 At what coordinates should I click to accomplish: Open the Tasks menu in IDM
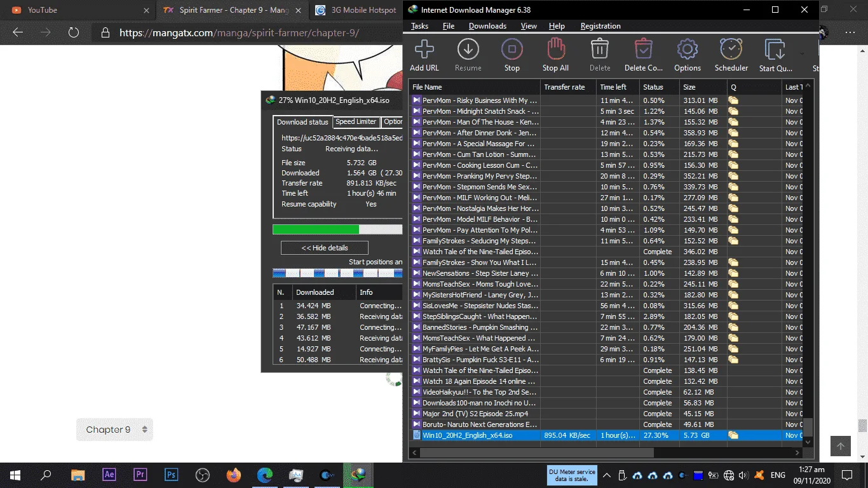coord(419,26)
